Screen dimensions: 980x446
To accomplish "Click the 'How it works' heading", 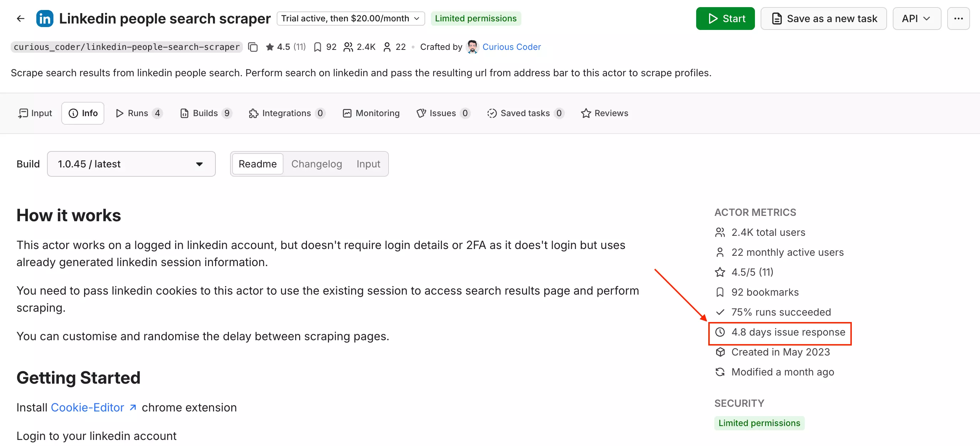I will [68, 215].
